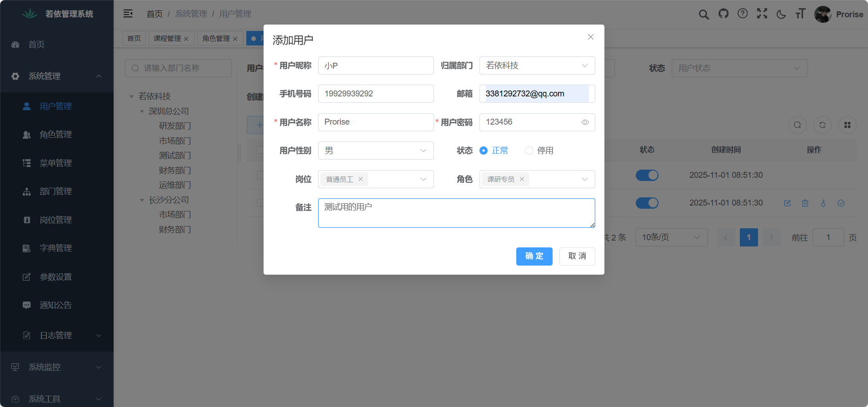Open the 用户性别 dropdown

pos(376,151)
